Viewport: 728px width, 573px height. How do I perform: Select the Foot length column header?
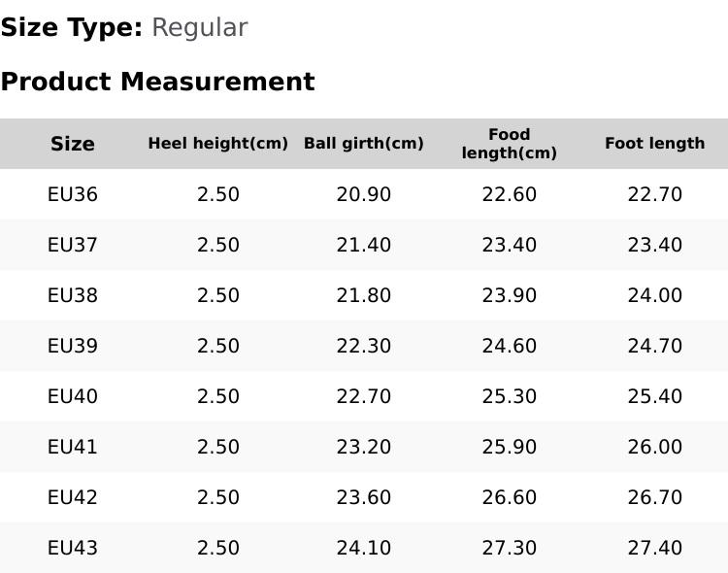pyautogui.click(x=654, y=144)
